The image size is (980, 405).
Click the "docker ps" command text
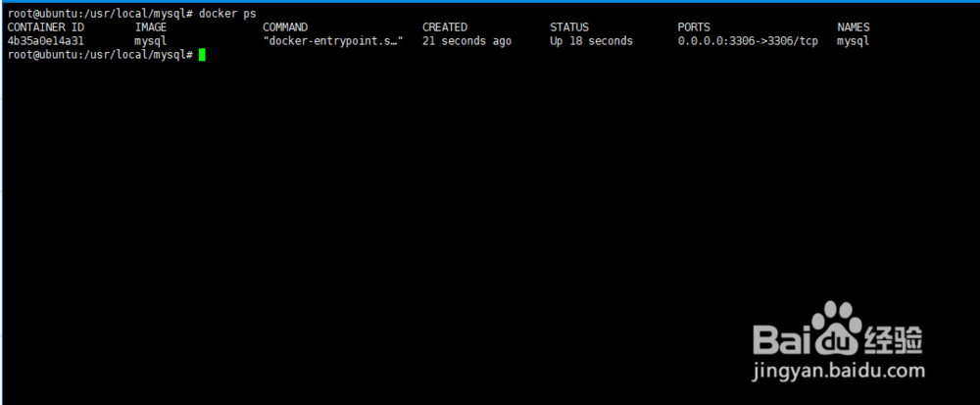227,14
